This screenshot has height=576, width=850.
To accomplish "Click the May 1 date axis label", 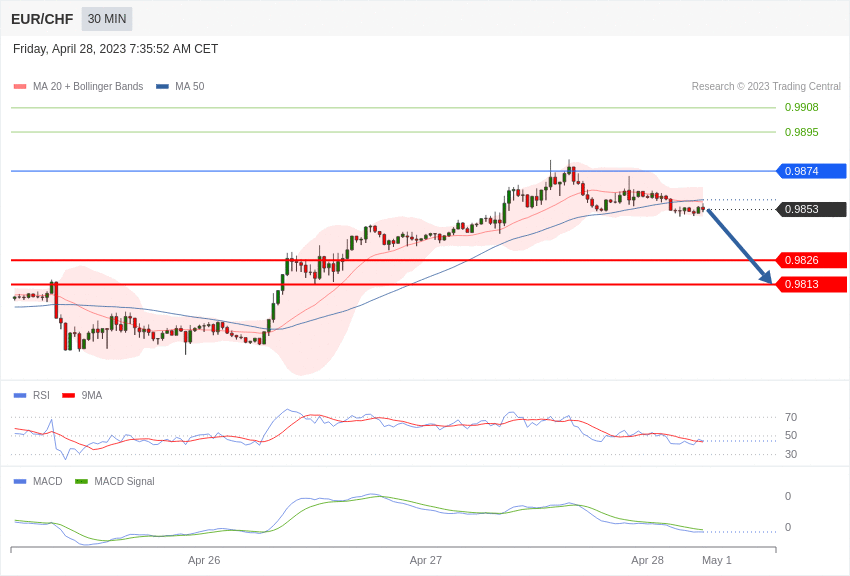I will point(717,560).
